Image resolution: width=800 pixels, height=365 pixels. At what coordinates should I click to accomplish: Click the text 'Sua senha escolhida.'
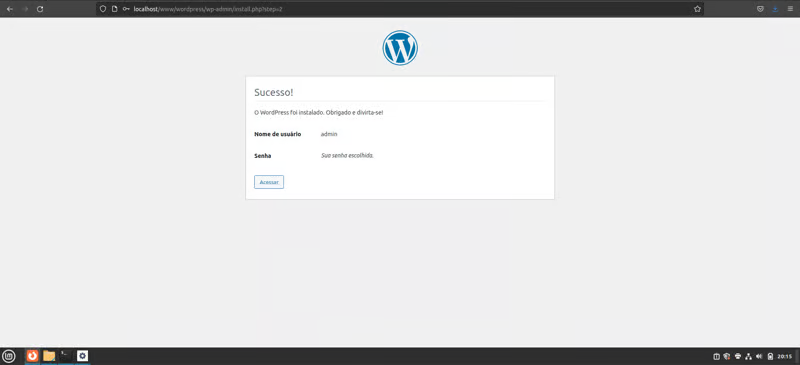point(347,156)
